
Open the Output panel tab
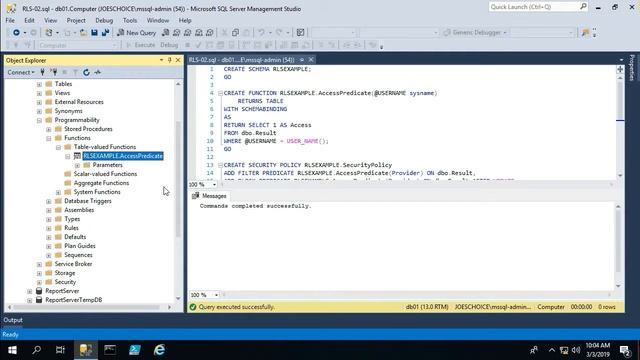click(13, 320)
